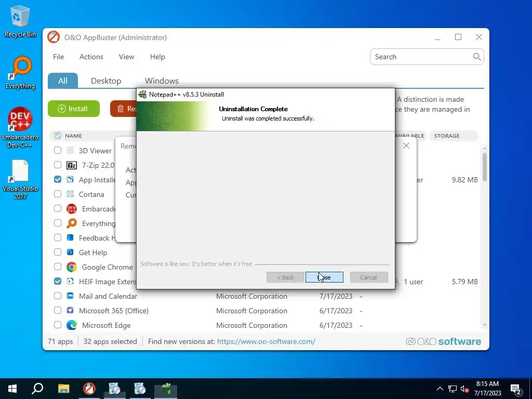Select the All tab
The height and width of the screenshot is (399, 532).
pos(63,81)
